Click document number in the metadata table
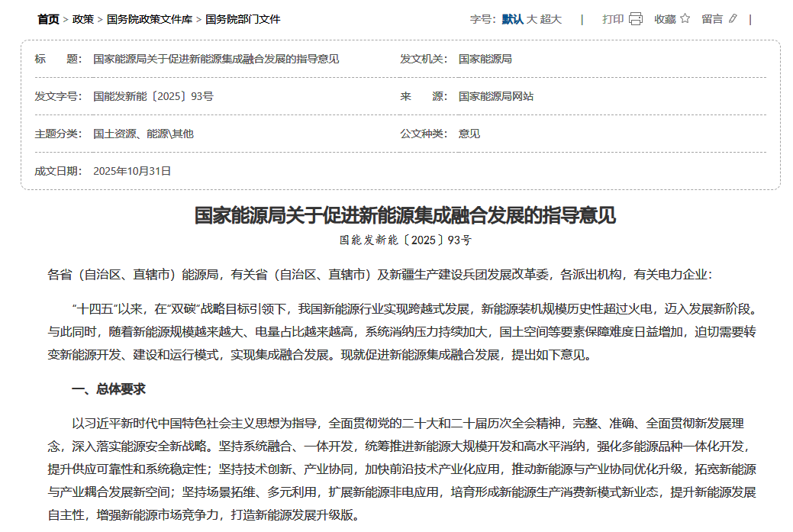Image resolution: width=793 pixels, height=532 pixels. (x=153, y=96)
